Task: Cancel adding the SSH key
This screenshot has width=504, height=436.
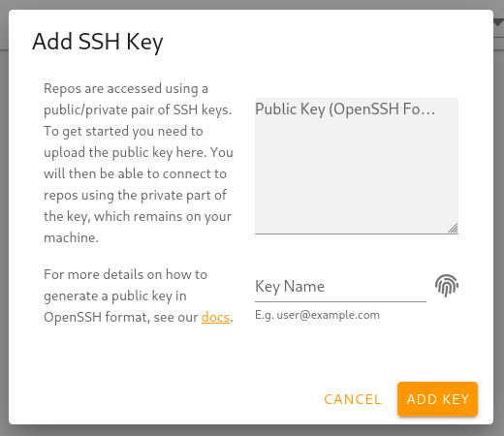Action: pyautogui.click(x=353, y=399)
